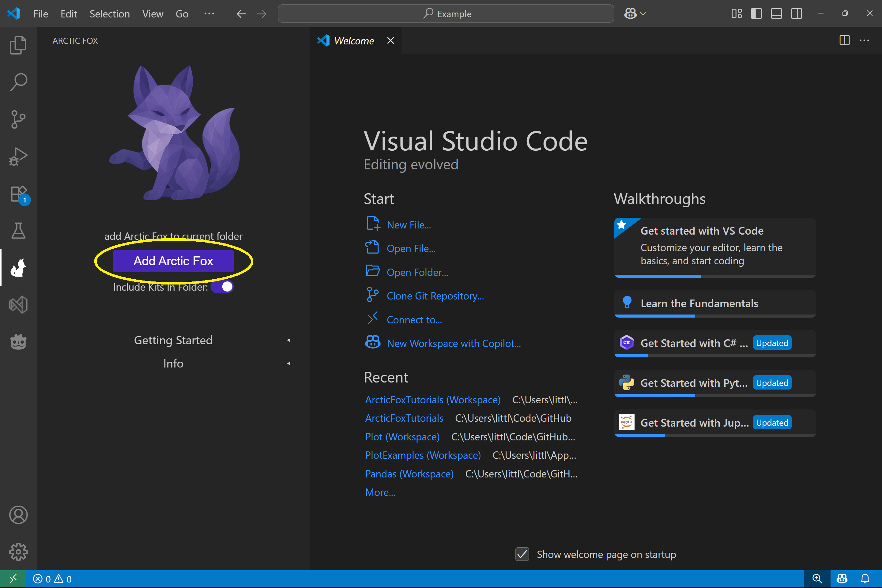The height and width of the screenshot is (588, 882).
Task: Go forward with the right arrow
Action: point(262,14)
